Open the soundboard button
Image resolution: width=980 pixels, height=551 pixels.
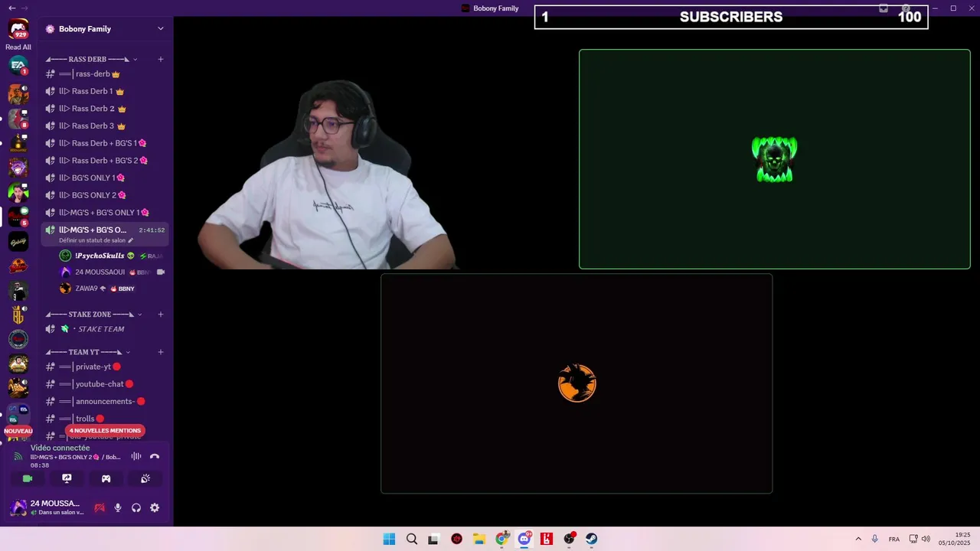[x=145, y=478]
